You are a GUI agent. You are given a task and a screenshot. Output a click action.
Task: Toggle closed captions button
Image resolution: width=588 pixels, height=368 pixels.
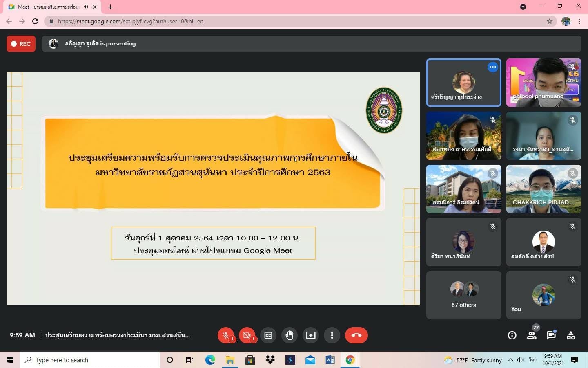[268, 335]
